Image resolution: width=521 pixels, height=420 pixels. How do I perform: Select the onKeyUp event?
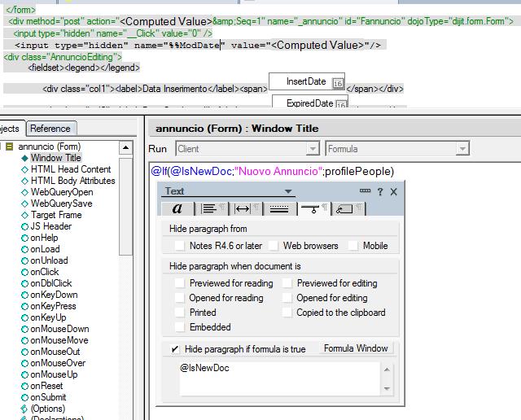[48, 317]
